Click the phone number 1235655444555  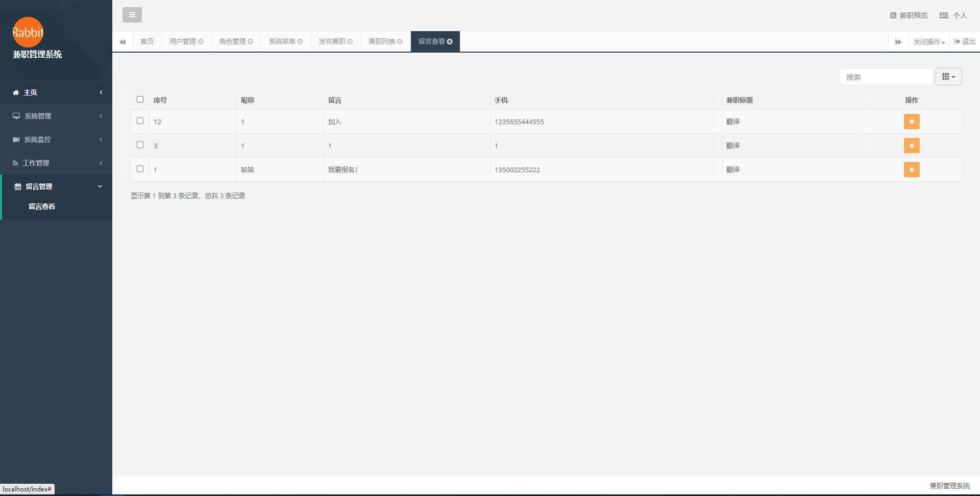tap(519, 122)
